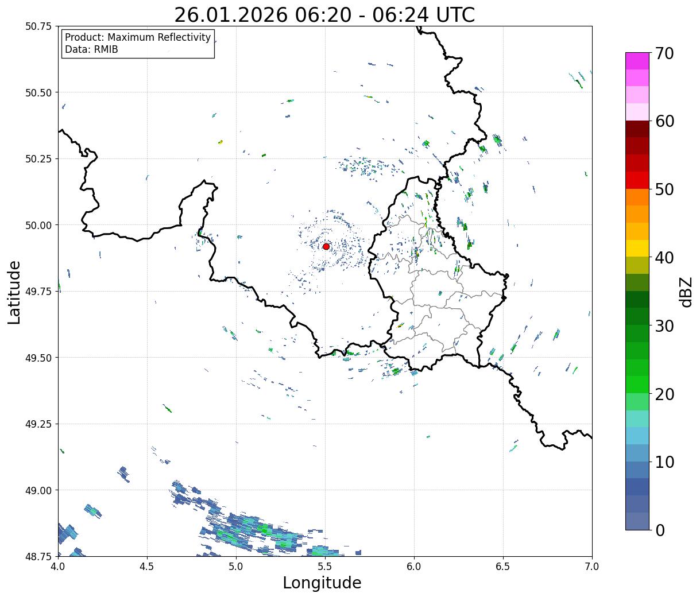Click the colorbar tick label 50
Screen dimensions: 700x597
664,189
